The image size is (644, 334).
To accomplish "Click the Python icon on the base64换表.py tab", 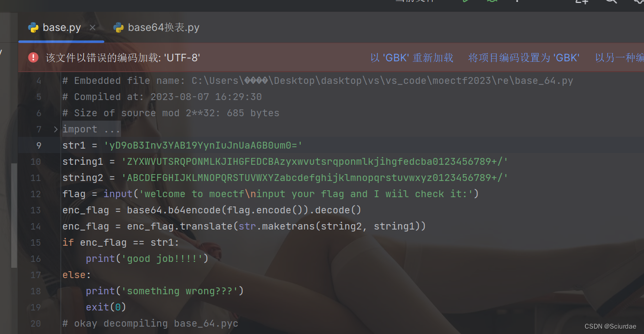I will click(119, 27).
